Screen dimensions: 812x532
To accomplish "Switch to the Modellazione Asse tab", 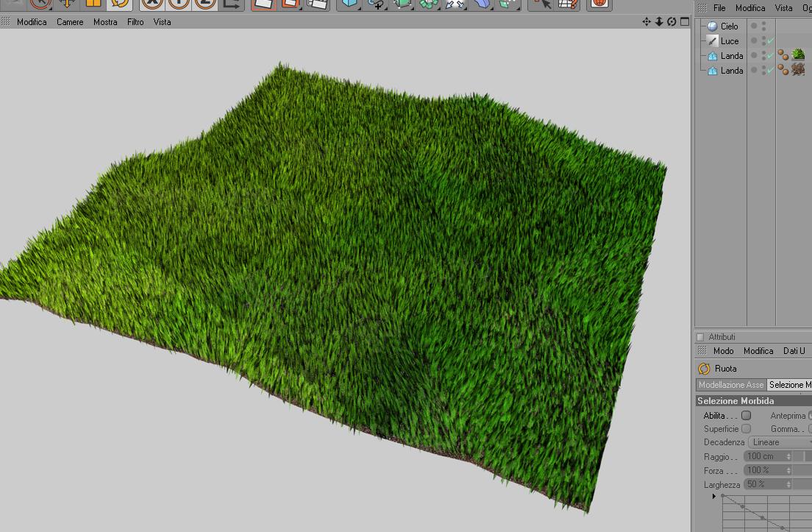I will coord(731,385).
